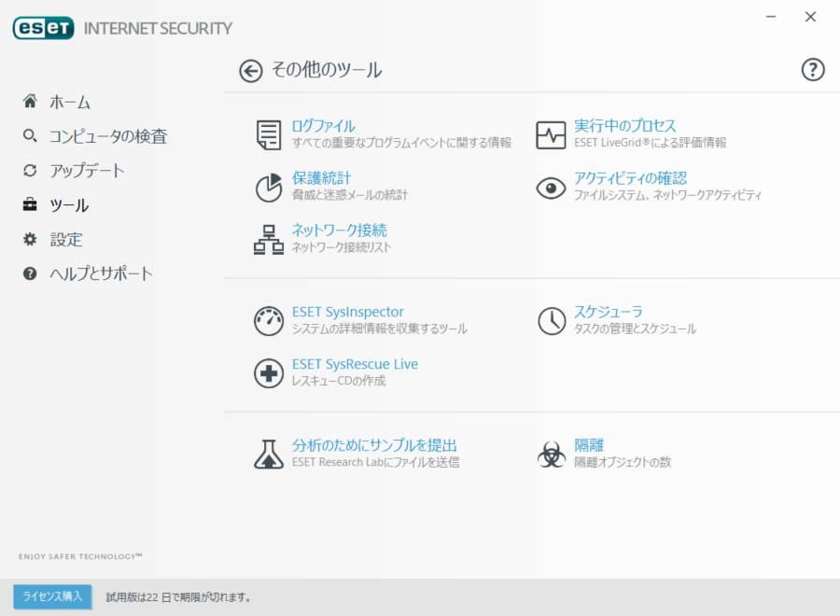Open the help question mark icon
840x616 pixels.
[813, 70]
